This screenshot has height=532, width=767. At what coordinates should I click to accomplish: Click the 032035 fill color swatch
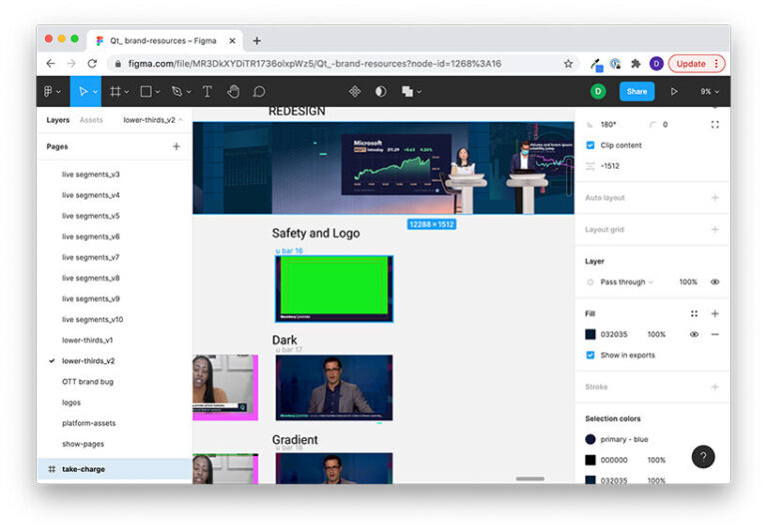pos(590,334)
